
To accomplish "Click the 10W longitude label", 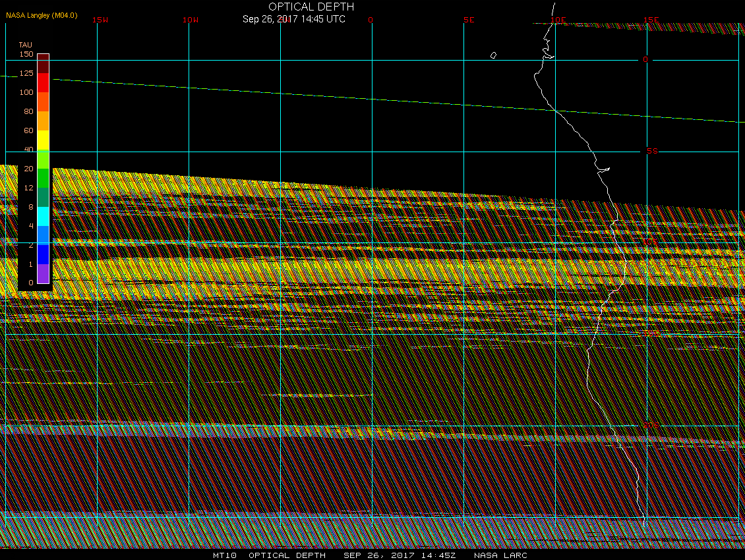I will tap(190, 20).
